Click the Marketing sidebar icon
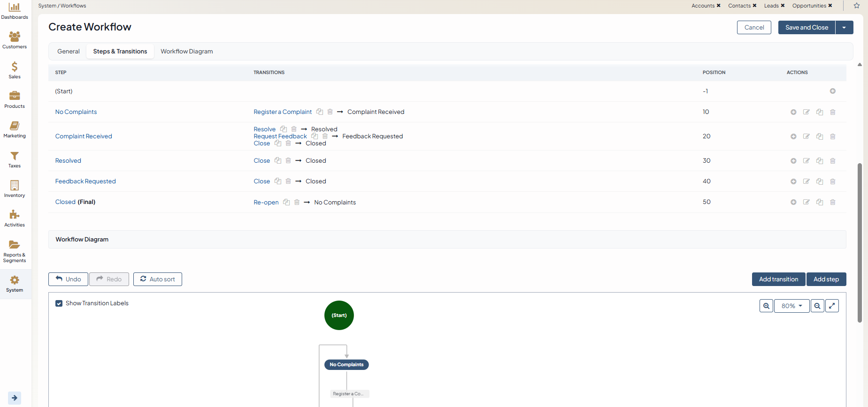 click(x=15, y=129)
